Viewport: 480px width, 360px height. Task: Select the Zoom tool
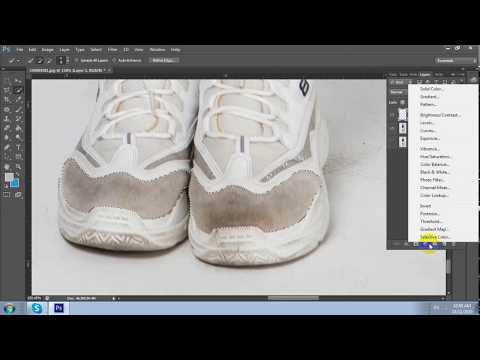pyautogui.click(x=18, y=166)
